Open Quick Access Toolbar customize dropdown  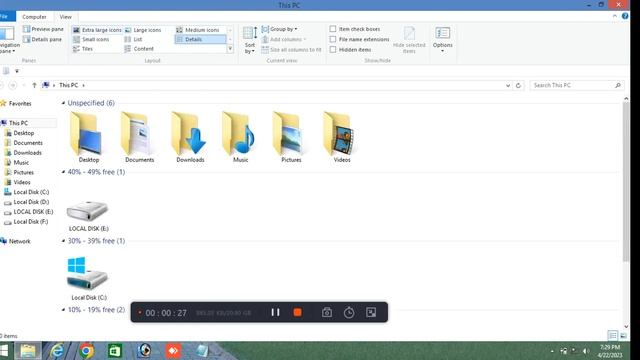(17, 71)
